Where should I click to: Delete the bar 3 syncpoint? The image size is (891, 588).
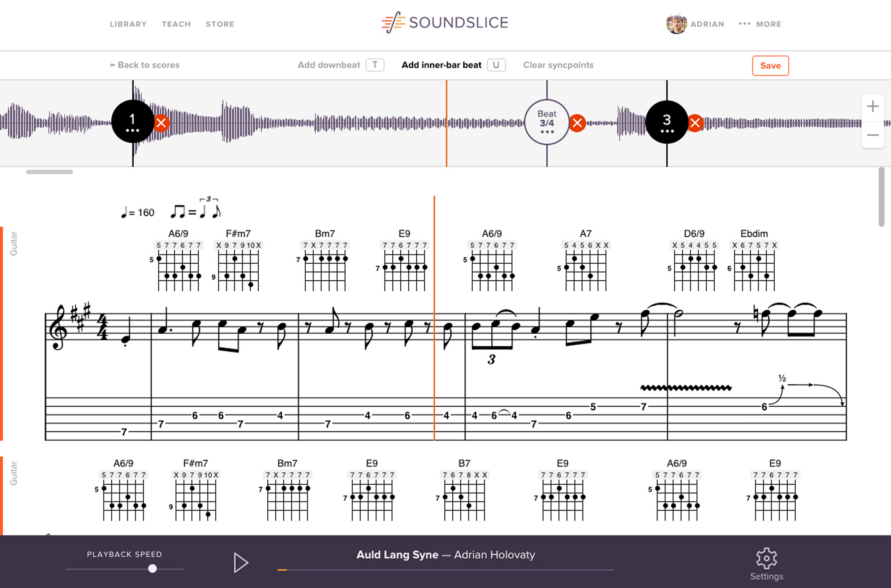pyautogui.click(x=695, y=123)
